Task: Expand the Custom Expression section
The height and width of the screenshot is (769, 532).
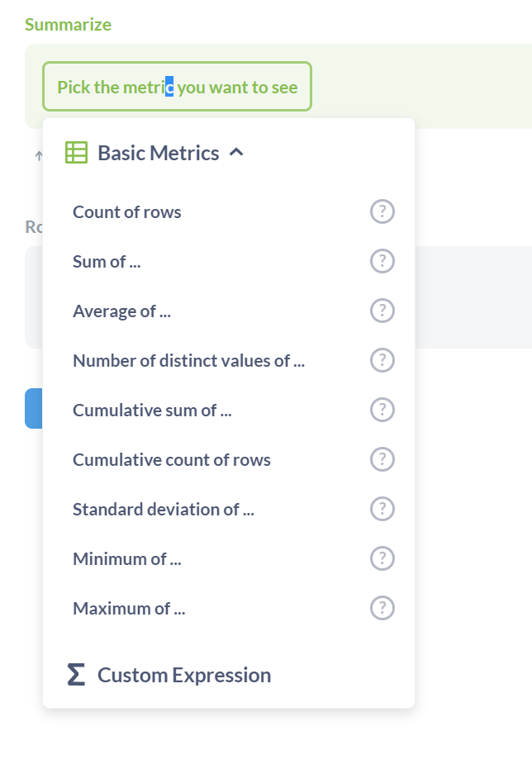Action: [183, 675]
